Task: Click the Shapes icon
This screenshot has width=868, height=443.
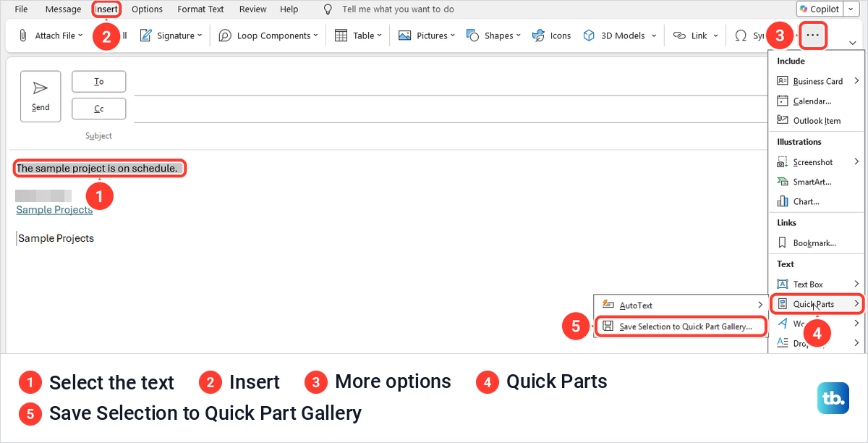Action: (x=473, y=35)
